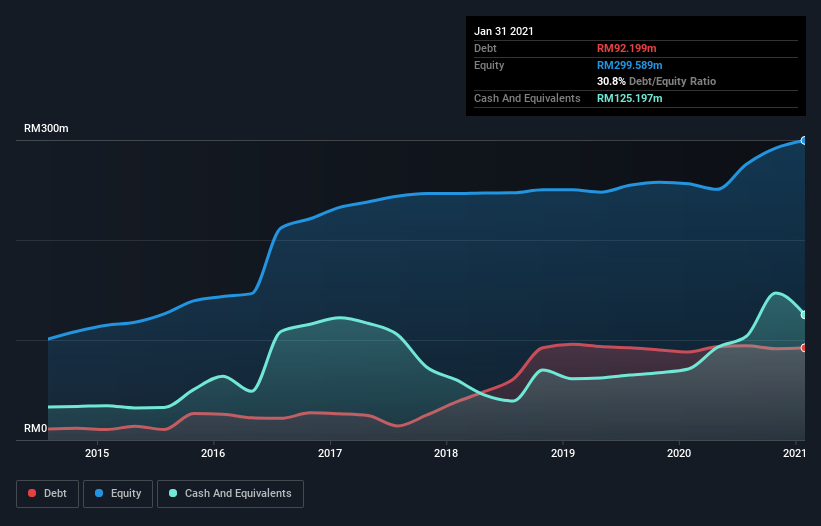Viewport: 821px width, 526px height.
Task: Toggle the Cash And Equivalents legend button
Action: (230, 494)
